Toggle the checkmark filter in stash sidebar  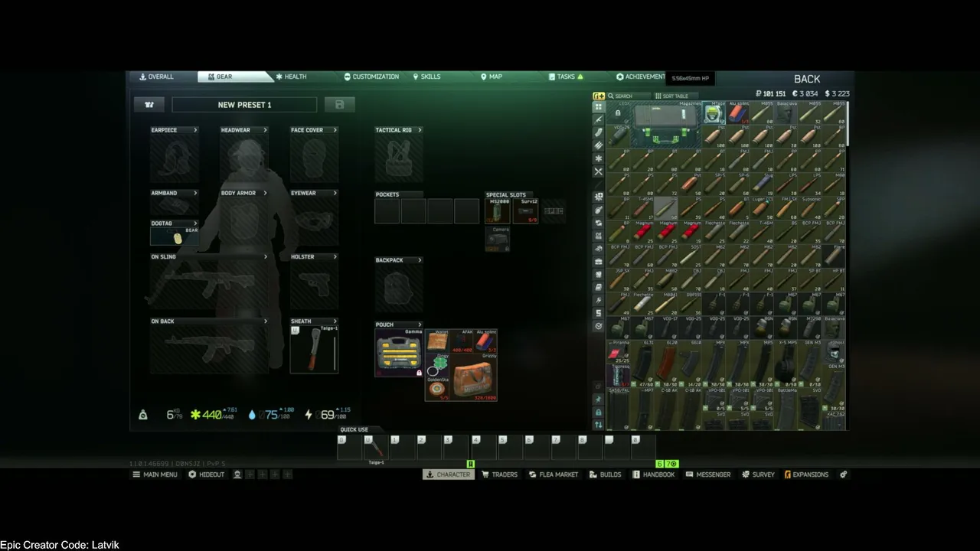[x=599, y=326]
